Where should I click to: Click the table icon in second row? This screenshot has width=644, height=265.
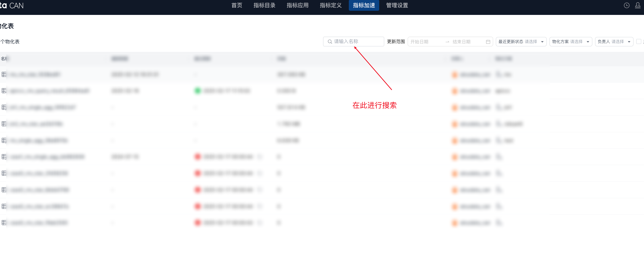[x=4, y=91]
